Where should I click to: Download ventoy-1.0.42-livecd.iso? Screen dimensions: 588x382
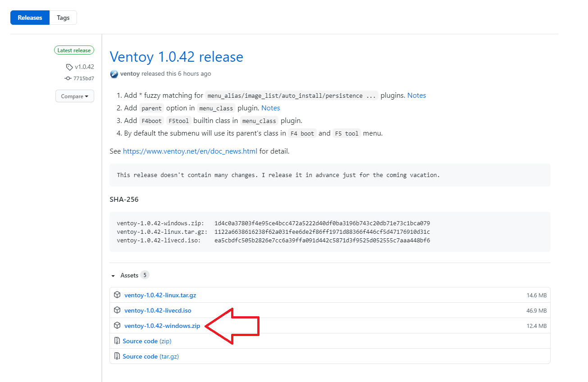pos(158,310)
